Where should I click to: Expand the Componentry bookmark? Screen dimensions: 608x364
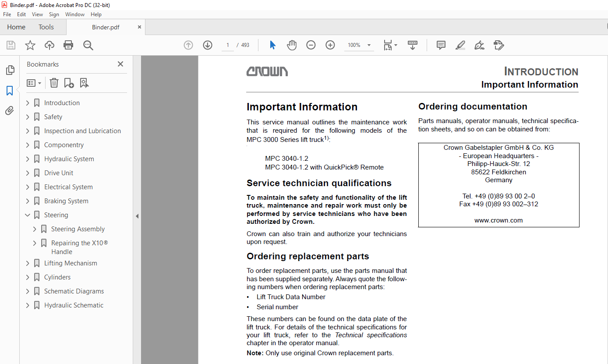pos(28,145)
